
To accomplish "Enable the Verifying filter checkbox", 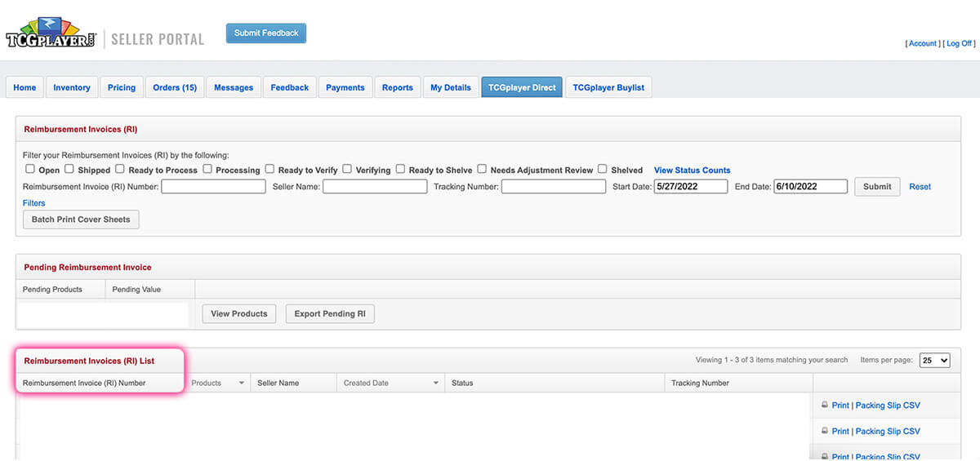I will [x=347, y=170].
